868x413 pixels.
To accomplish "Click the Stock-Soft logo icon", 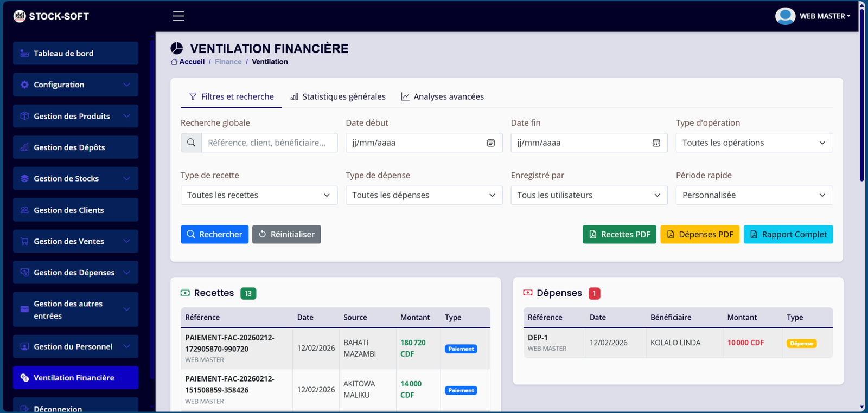I will (x=20, y=16).
